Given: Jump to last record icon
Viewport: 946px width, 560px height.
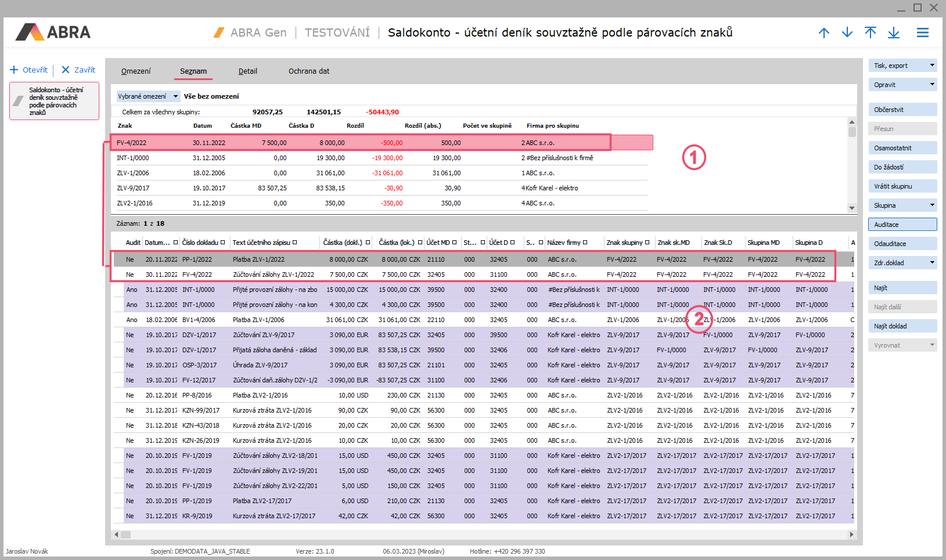Looking at the screenshot, I should point(893,33).
